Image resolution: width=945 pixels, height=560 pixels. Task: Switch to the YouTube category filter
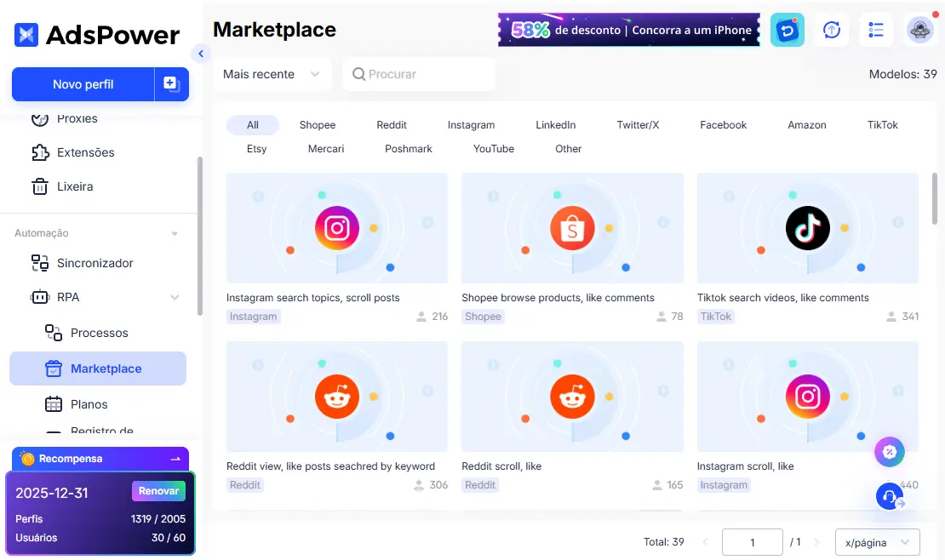pyautogui.click(x=494, y=149)
